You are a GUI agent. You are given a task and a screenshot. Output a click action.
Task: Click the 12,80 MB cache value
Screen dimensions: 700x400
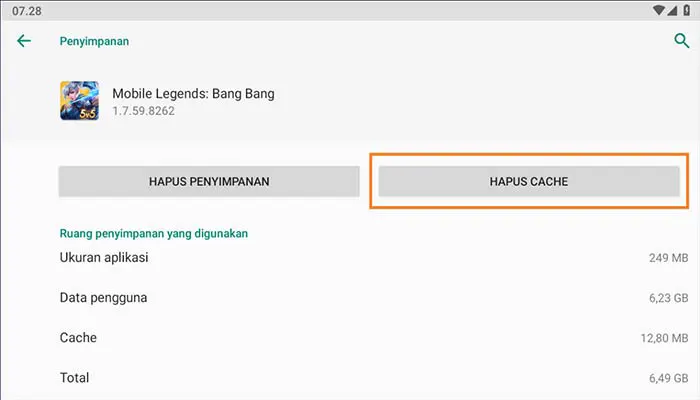point(663,339)
